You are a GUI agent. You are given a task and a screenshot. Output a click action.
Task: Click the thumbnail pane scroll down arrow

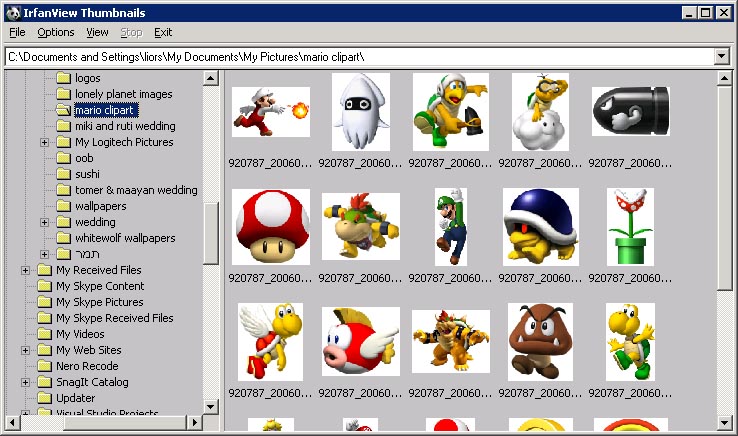pyautogui.click(x=725, y=422)
